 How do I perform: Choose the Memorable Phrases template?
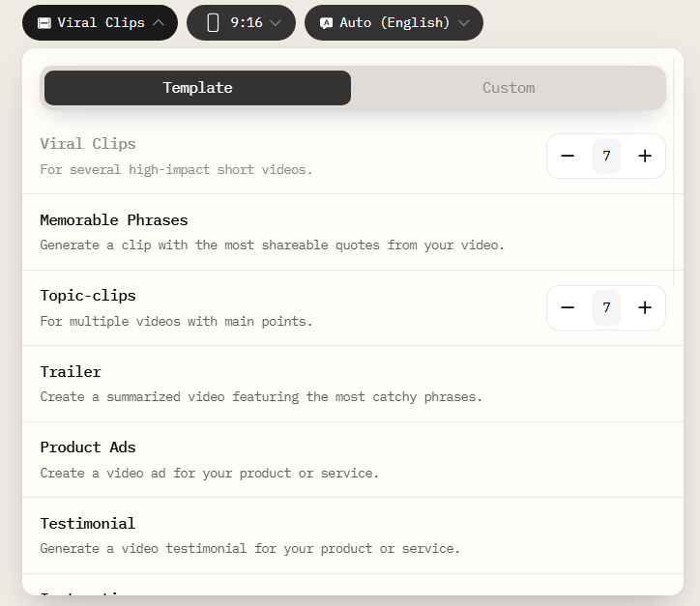click(x=114, y=220)
